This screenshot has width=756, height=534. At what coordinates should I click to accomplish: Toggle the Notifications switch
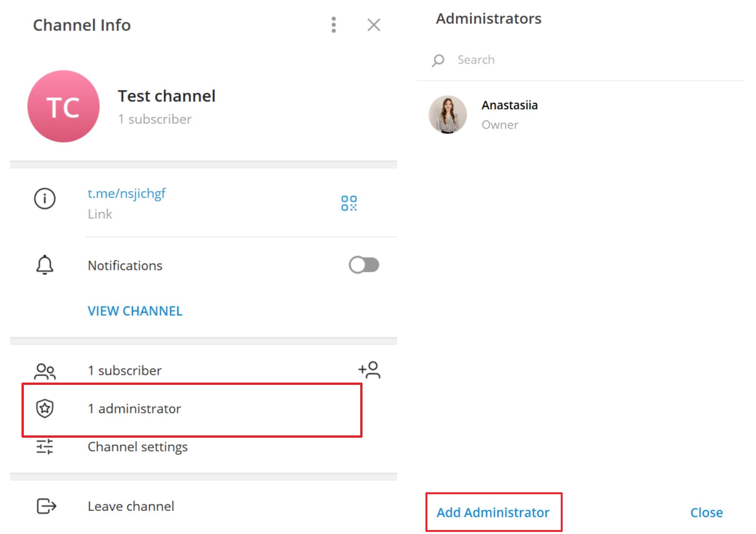[364, 265]
